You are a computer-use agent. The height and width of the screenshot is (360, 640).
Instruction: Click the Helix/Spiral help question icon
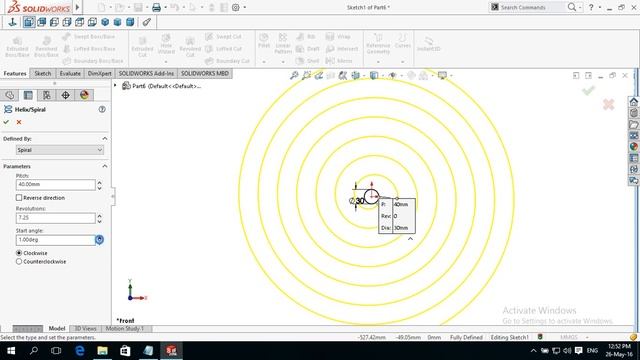(x=102, y=109)
